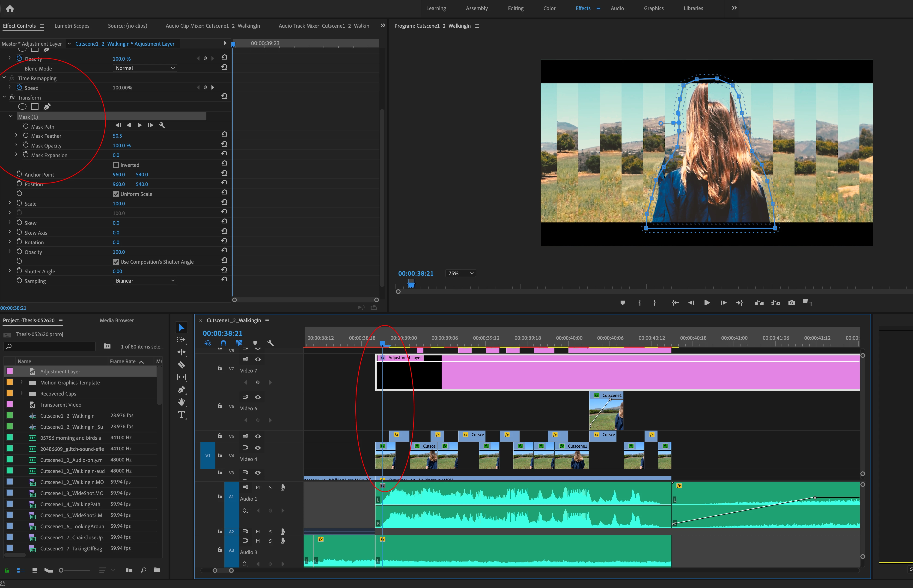
Task: Create ellipse mask under Transform
Action: coord(23,107)
